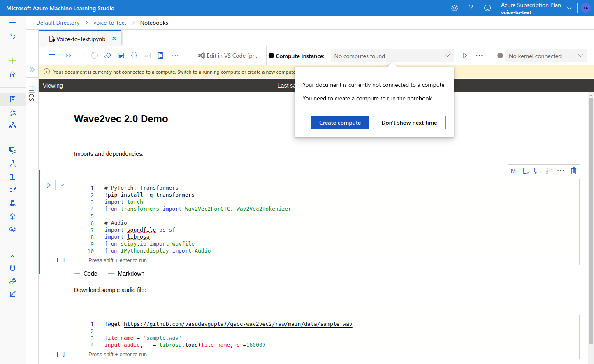Expand run options chevron beside first cell
The width and height of the screenshot is (594, 364).
(62, 185)
